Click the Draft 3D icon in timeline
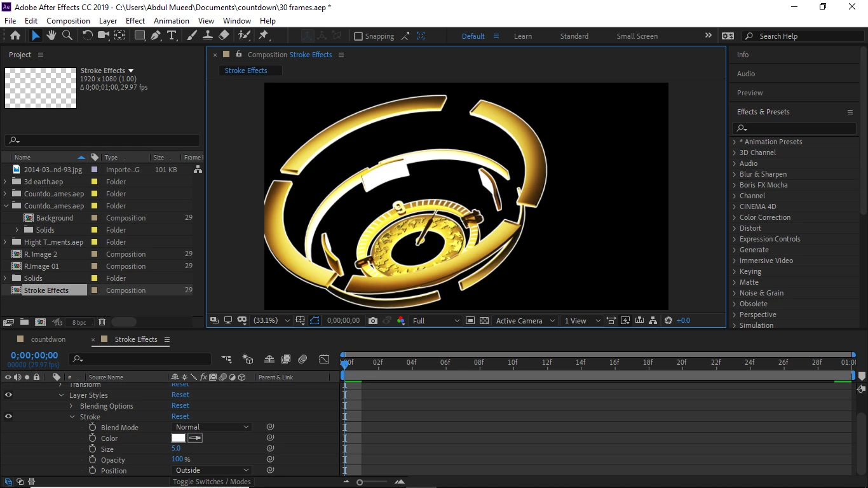Image resolution: width=868 pixels, height=488 pixels. 248,359
